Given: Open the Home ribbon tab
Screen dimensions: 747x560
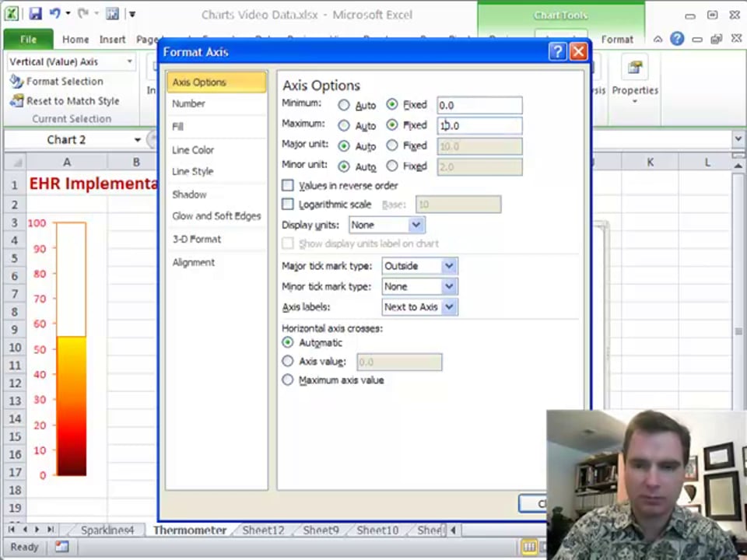Looking at the screenshot, I should [x=75, y=40].
